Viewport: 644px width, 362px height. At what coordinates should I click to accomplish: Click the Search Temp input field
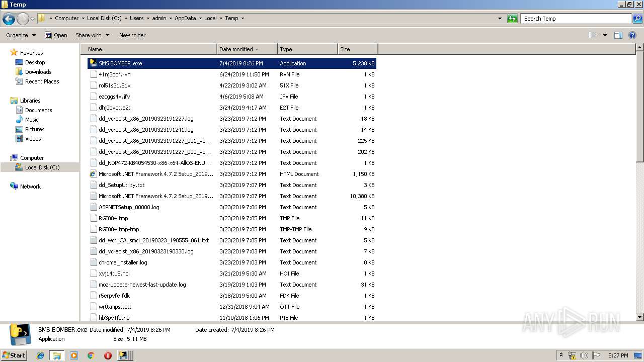576,19
